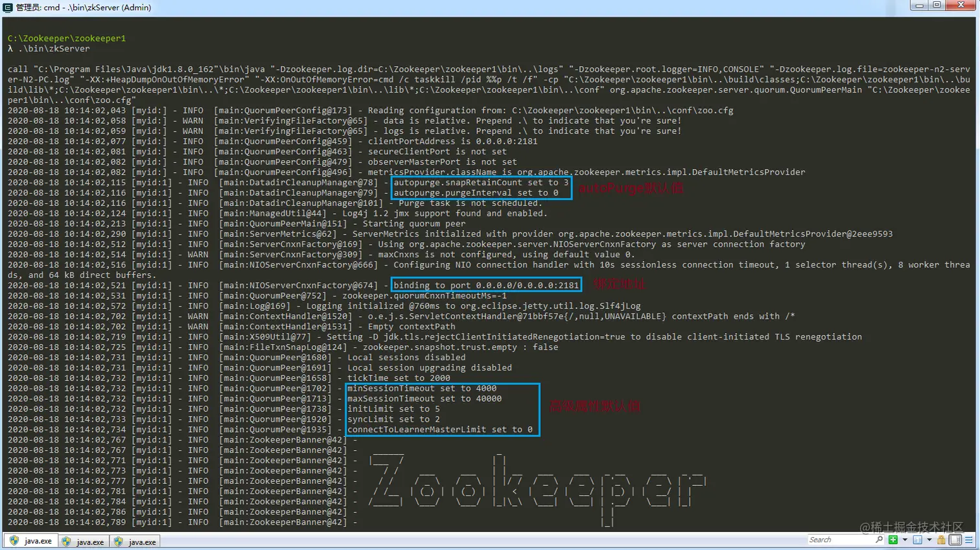The height and width of the screenshot is (550, 980).
Task: Click 'binding to port 0.0.0.0/0.0.0.0:2181' text
Action: click(x=487, y=285)
